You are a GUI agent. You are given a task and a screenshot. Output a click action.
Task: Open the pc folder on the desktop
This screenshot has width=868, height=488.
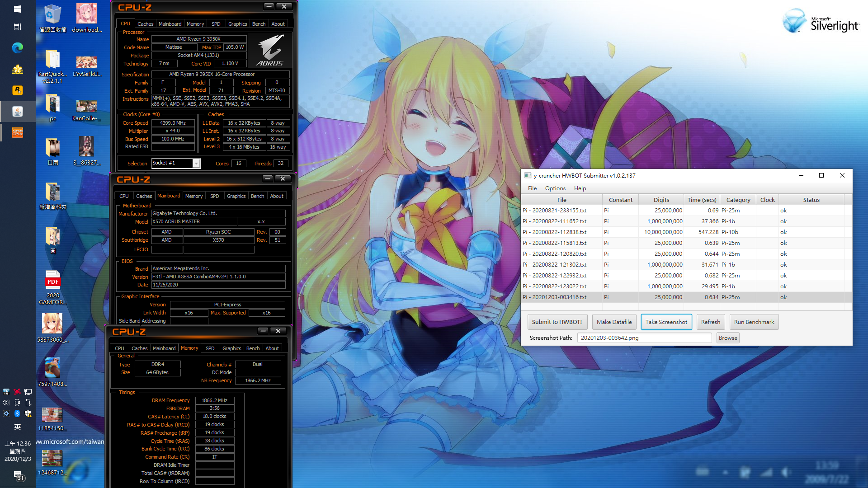coord(53,108)
